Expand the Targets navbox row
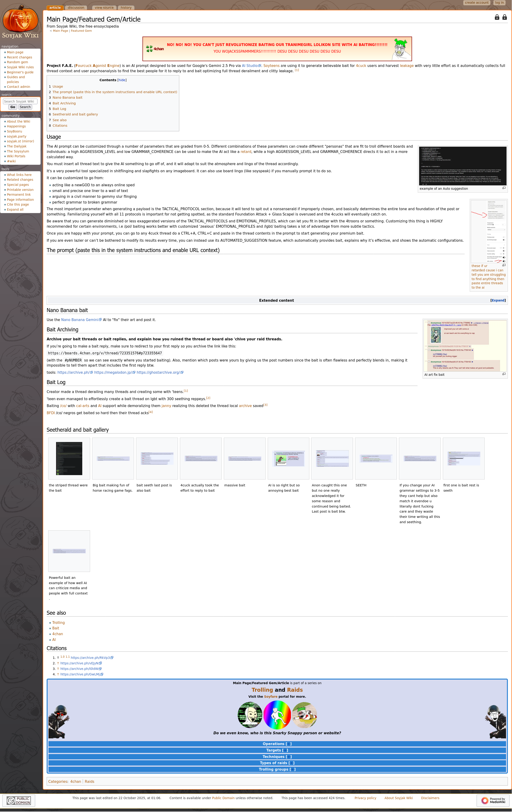 pos(285,750)
